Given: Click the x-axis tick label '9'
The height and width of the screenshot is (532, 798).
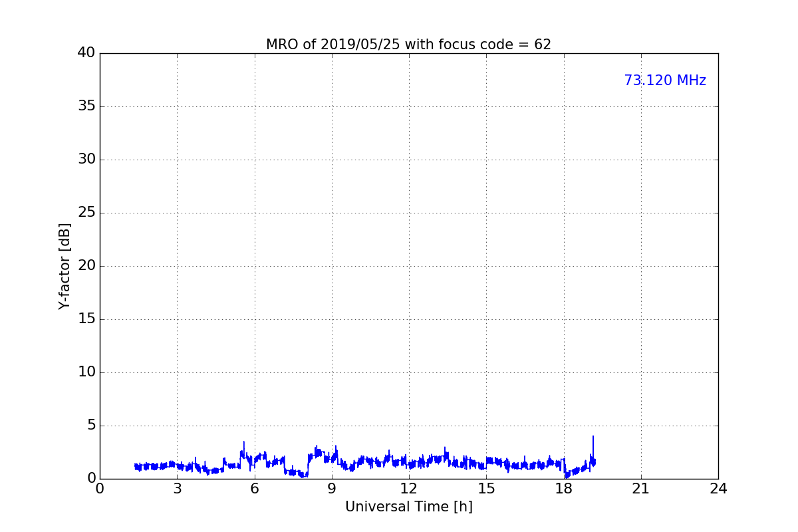Looking at the screenshot, I should [332, 489].
